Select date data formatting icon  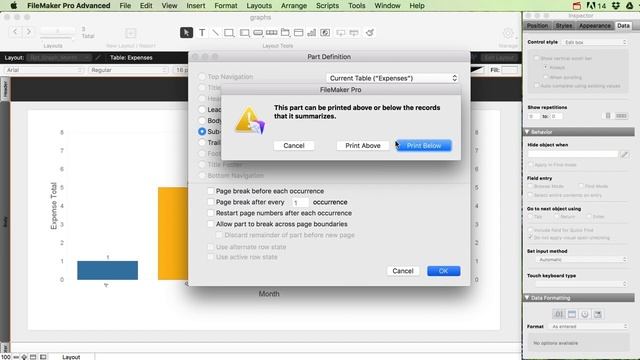pyautogui.click(x=572, y=314)
